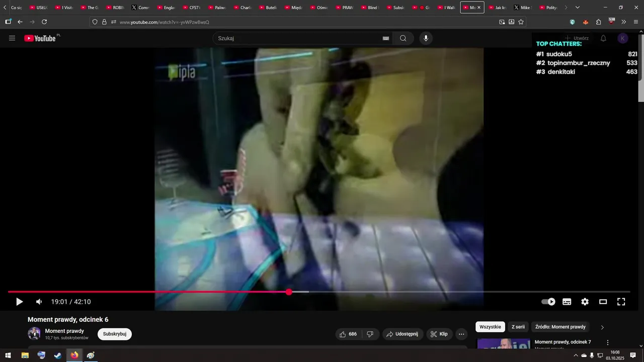The image size is (644, 362).
Task: Turn on the subtitles/captions button
Action: [x=567, y=302]
